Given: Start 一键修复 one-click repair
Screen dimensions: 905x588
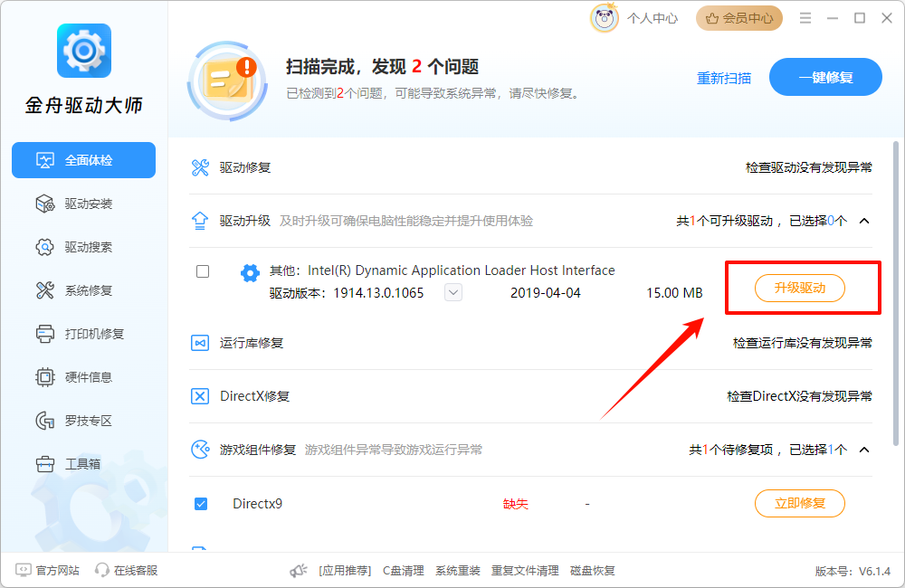Looking at the screenshot, I should 825,77.
